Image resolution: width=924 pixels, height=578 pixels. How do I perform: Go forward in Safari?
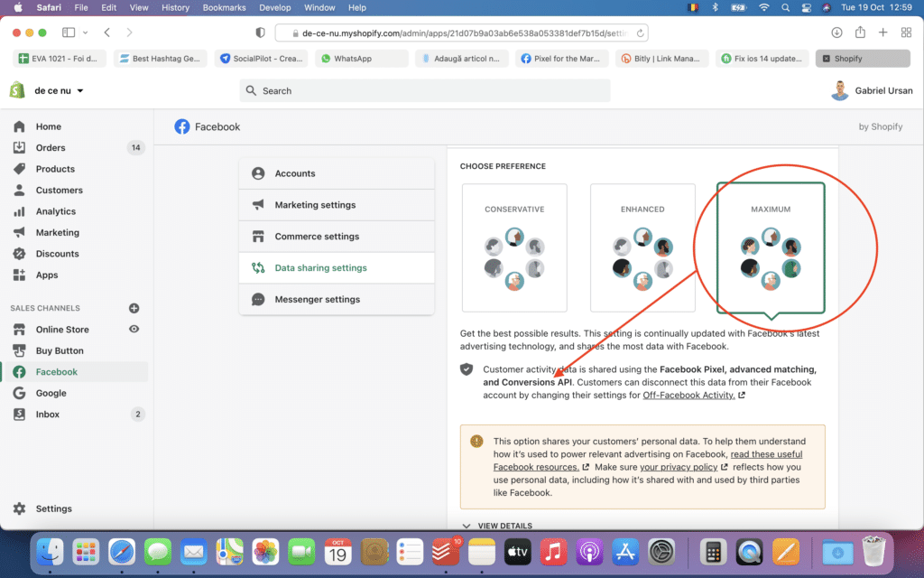(x=129, y=33)
